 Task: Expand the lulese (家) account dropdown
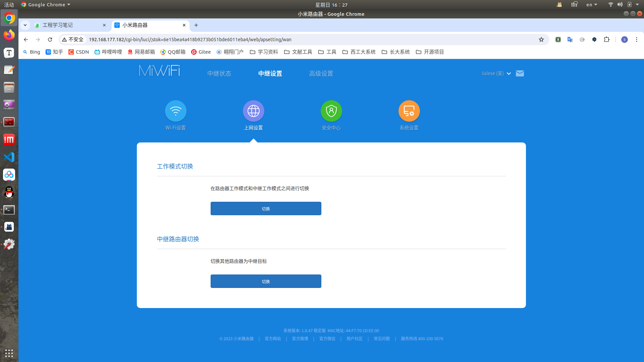496,73
